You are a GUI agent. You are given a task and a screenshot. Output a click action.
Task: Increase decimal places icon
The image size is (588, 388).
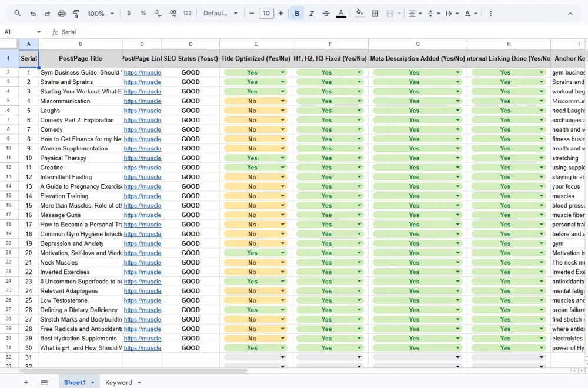[172, 13]
